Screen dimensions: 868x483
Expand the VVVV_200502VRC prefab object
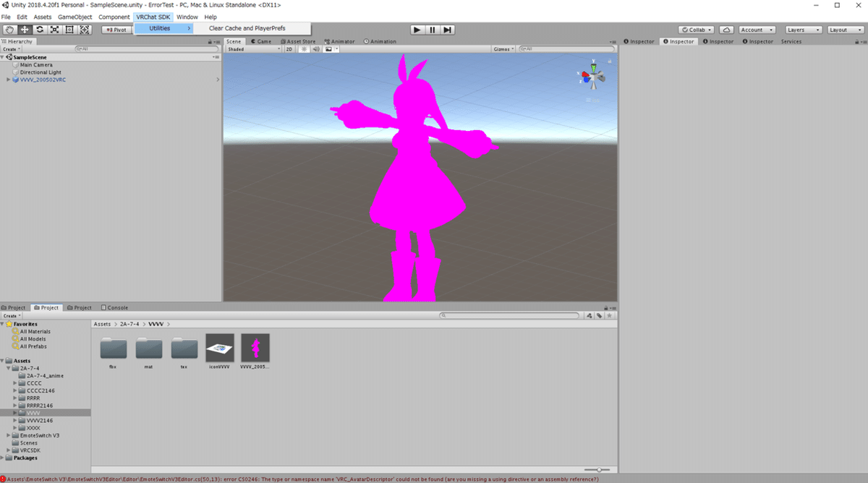pyautogui.click(x=9, y=80)
